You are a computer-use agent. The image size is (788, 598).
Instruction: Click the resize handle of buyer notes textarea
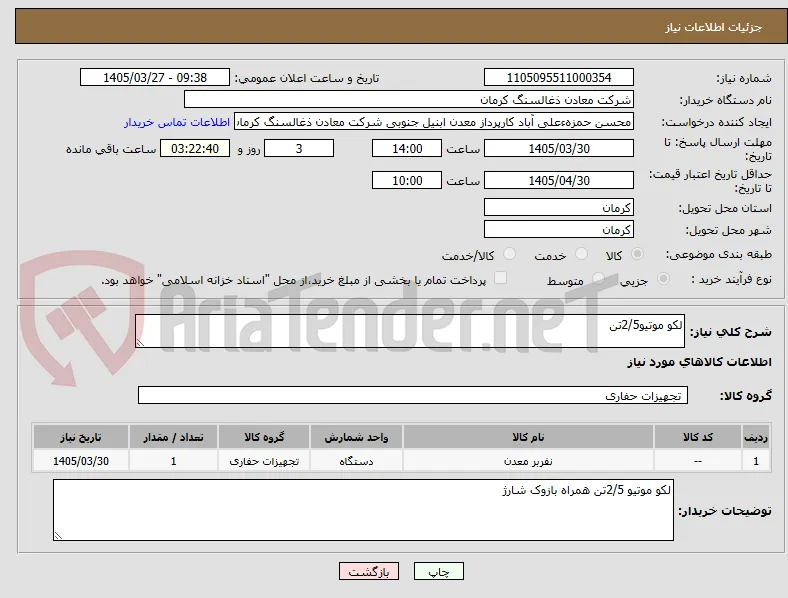(x=58, y=536)
